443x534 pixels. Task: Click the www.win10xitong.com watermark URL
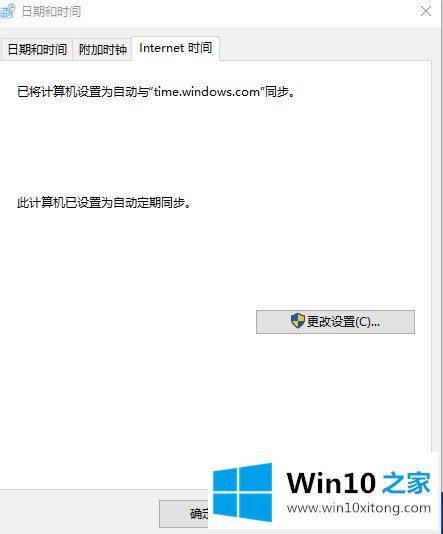pos(359,508)
